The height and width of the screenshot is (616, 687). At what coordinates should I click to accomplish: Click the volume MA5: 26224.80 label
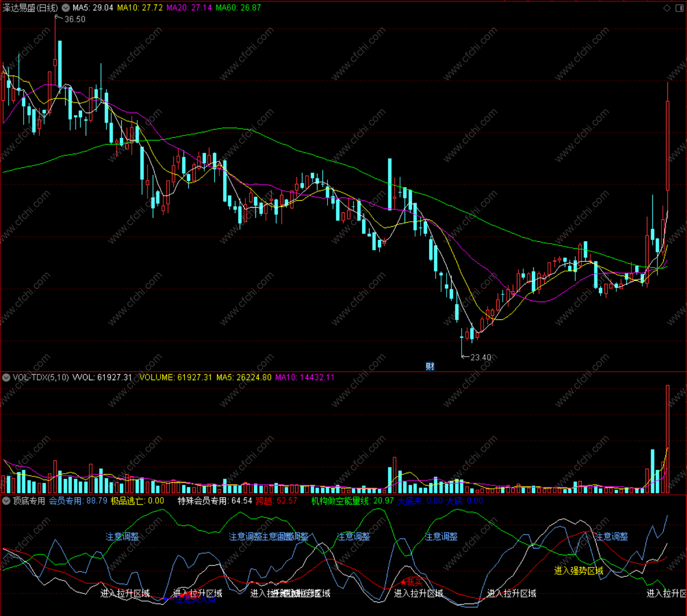click(x=244, y=377)
